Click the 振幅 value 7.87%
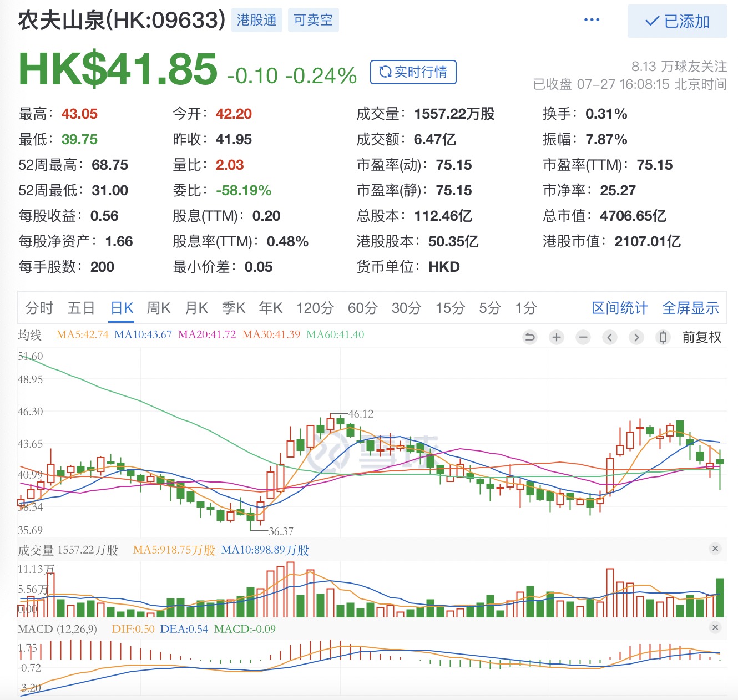Image resolution: width=738 pixels, height=700 pixels. point(606,140)
